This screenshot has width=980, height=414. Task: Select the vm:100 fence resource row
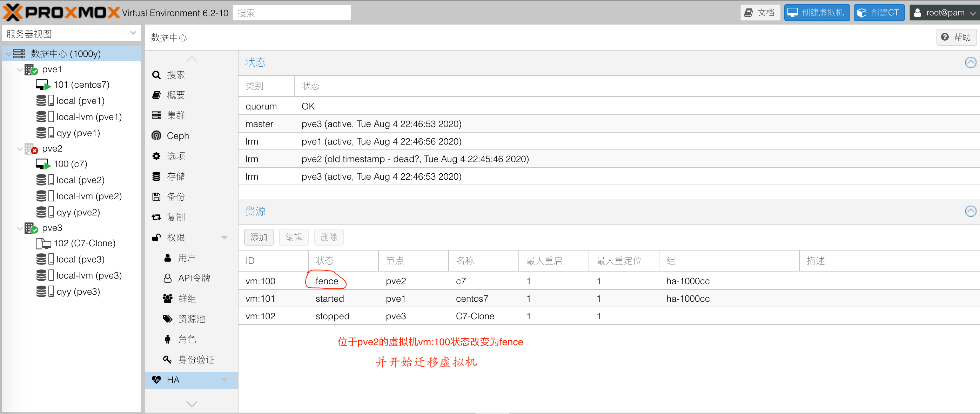pos(609,281)
